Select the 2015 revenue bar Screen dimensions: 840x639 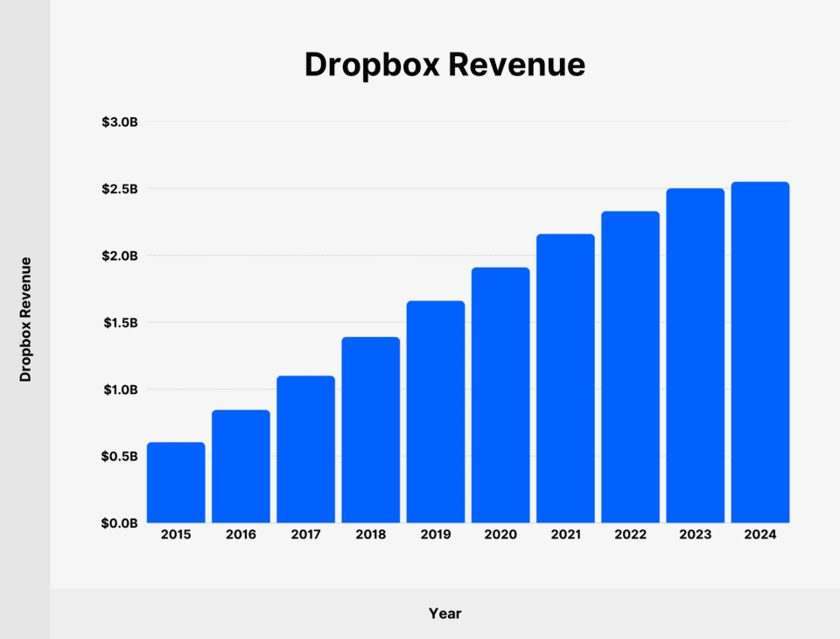(177, 481)
